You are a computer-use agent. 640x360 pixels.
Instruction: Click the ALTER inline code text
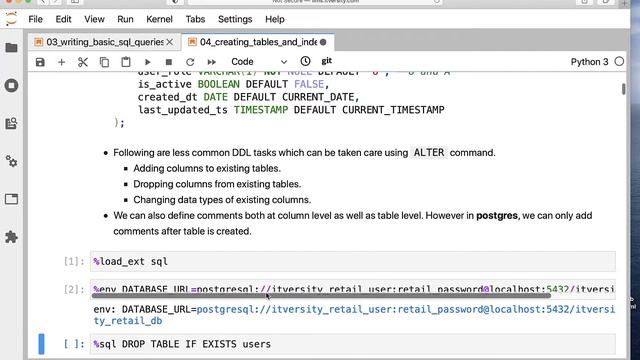(x=429, y=153)
